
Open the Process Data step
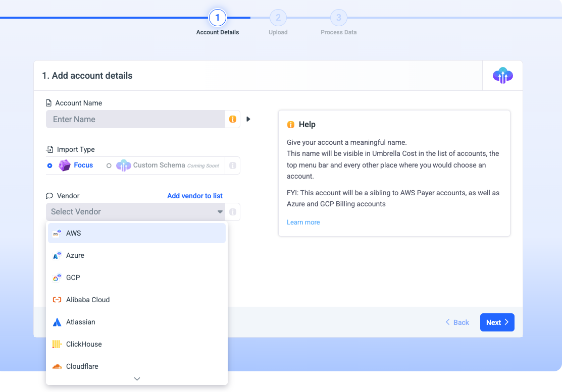338,17
